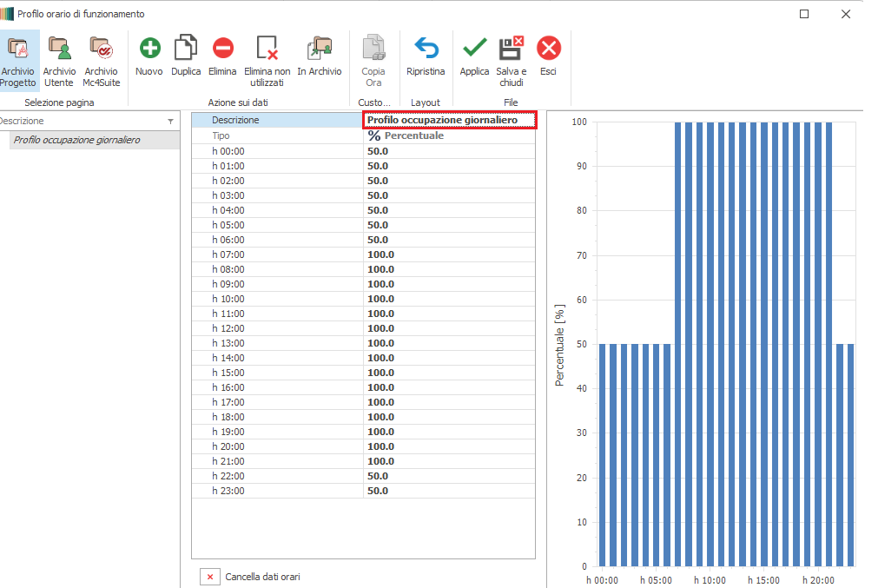This screenshot has height=588, width=878.
Task: Select the h 07:00 value cell
Action: 449,254
